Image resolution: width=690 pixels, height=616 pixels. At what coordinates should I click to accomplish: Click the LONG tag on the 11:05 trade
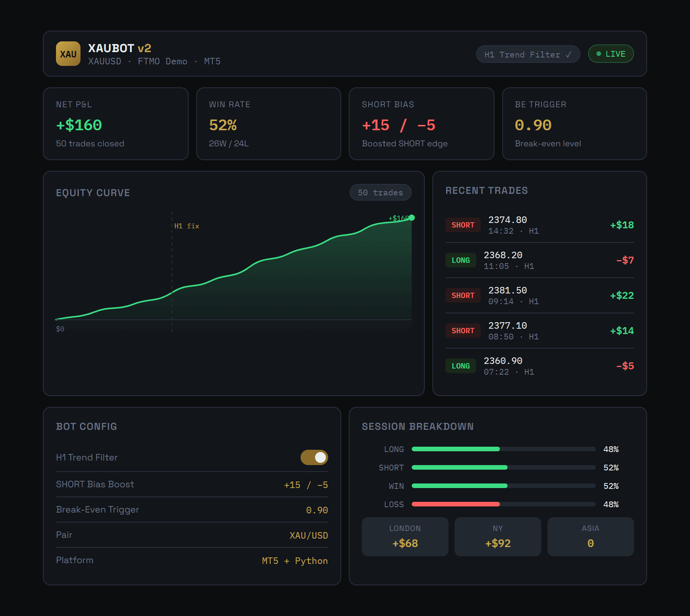(461, 260)
